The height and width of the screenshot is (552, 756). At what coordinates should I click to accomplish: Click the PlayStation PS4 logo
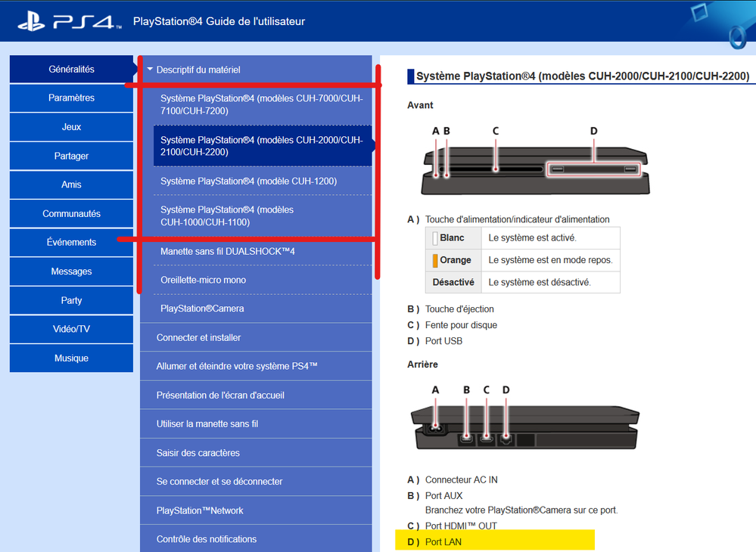(70, 22)
